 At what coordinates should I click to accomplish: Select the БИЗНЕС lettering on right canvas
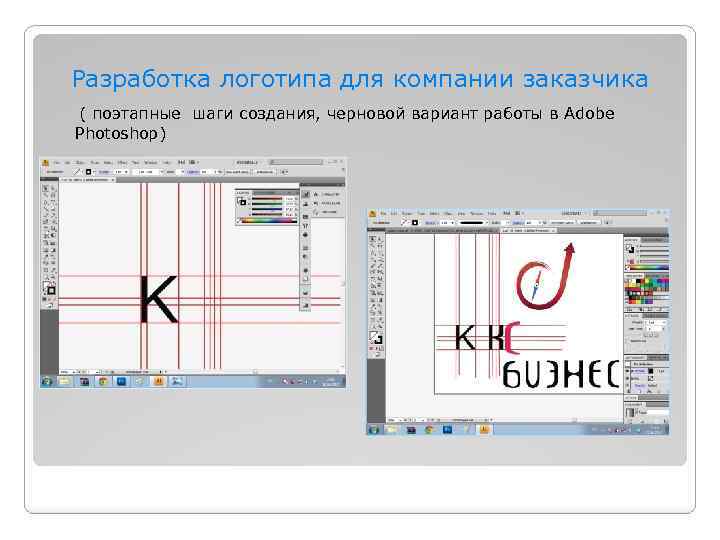[x=560, y=375]
